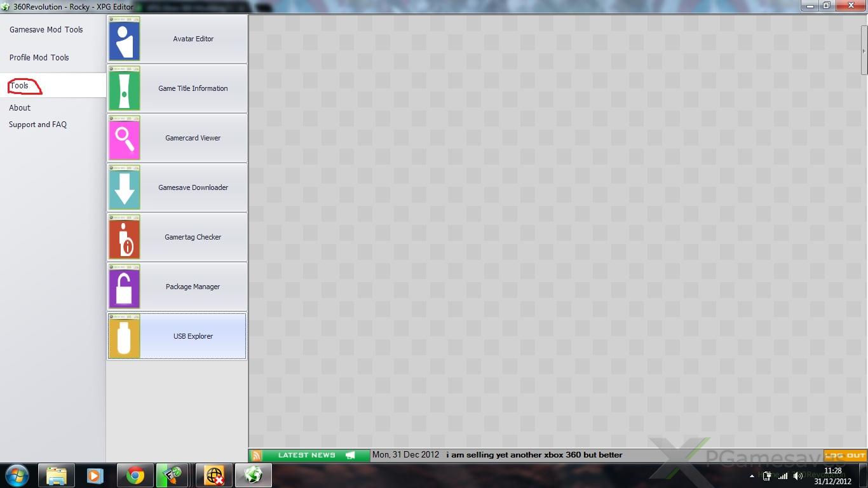The height and width of the screenshot is (488, 868).
Task: Open Google Chrome from the taskbar
Action: (x=135, y=475)
